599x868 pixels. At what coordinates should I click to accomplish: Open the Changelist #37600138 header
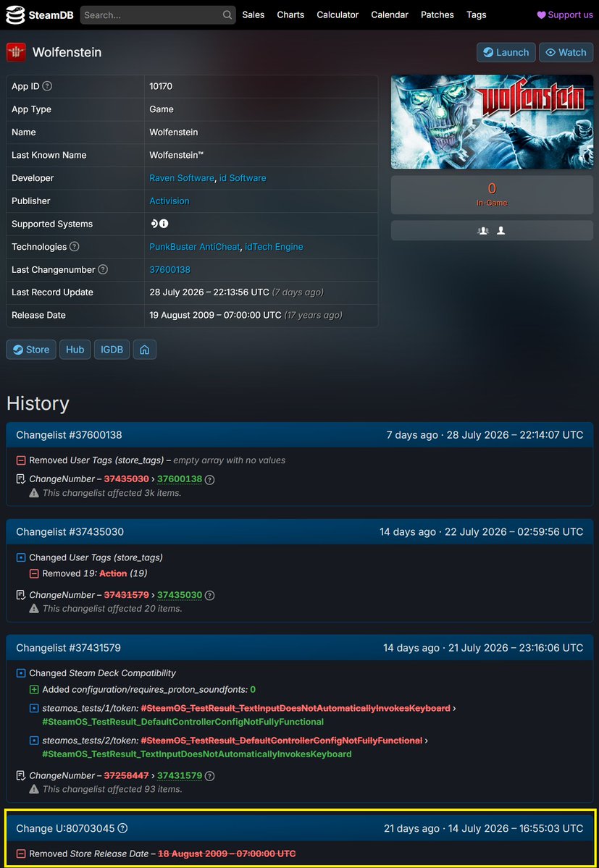(x=300, y=435)
